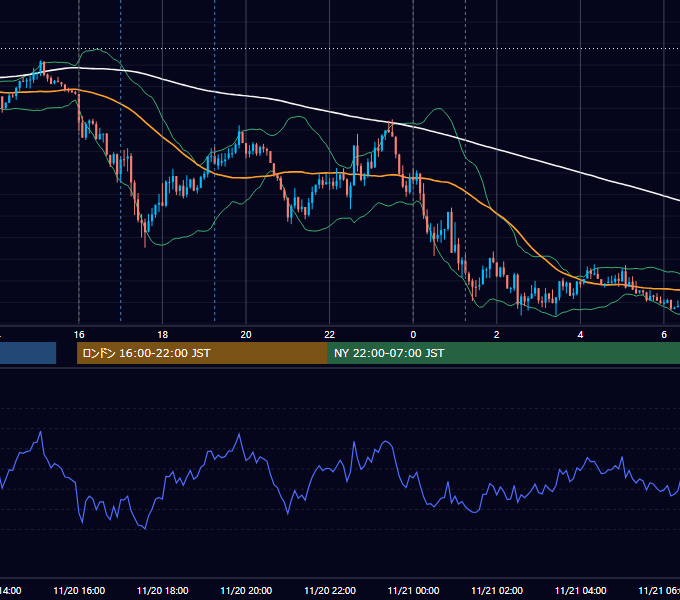
Task: Click the hour label 20 on chart axis
Action: tap(246, 335)
